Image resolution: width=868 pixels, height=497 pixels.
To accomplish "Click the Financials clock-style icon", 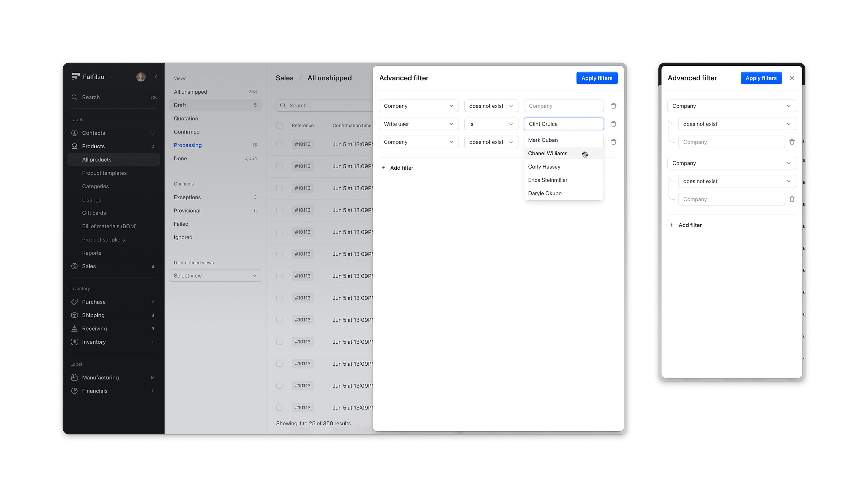I will click(74, 391).
